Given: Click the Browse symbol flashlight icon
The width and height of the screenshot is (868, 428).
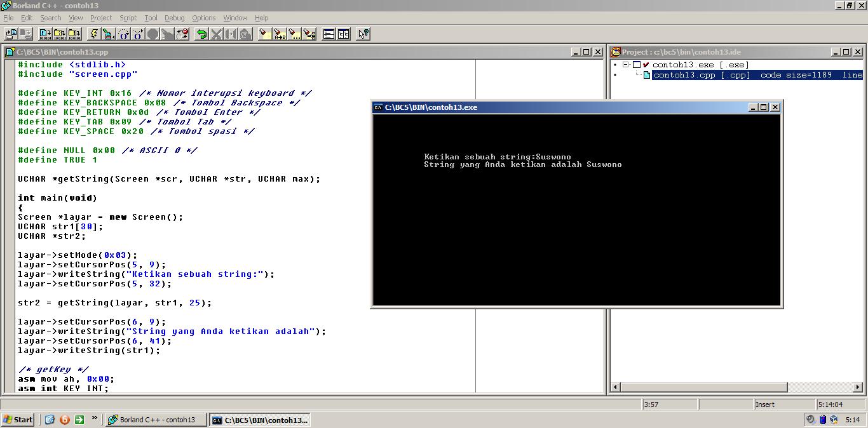Looking at the screenshot, I should (x=309, y=34).
